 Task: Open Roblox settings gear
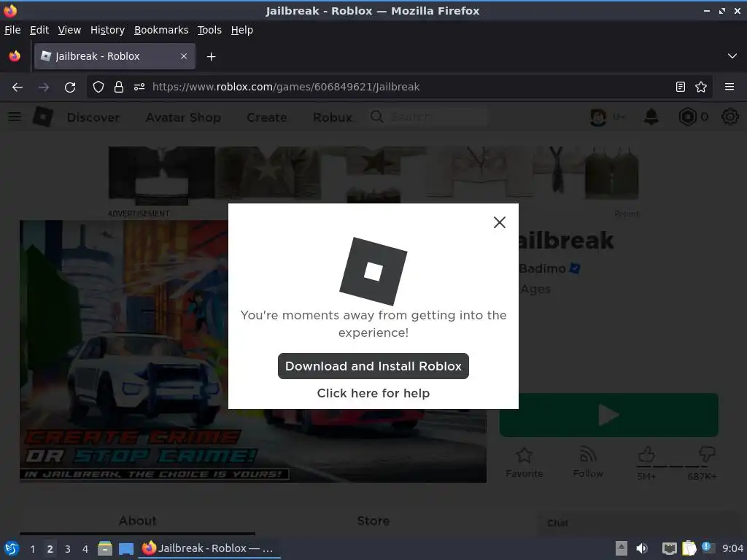(729, 117)
